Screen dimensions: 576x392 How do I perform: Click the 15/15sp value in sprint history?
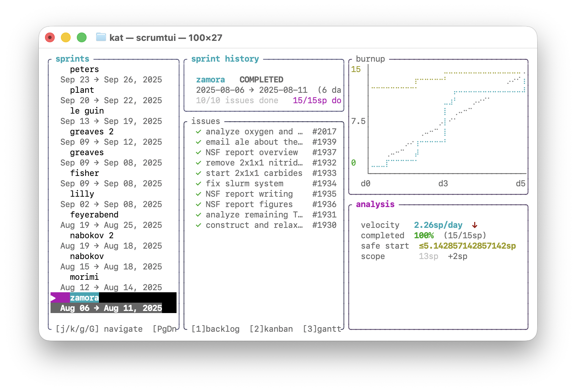(x=310, y=100)
